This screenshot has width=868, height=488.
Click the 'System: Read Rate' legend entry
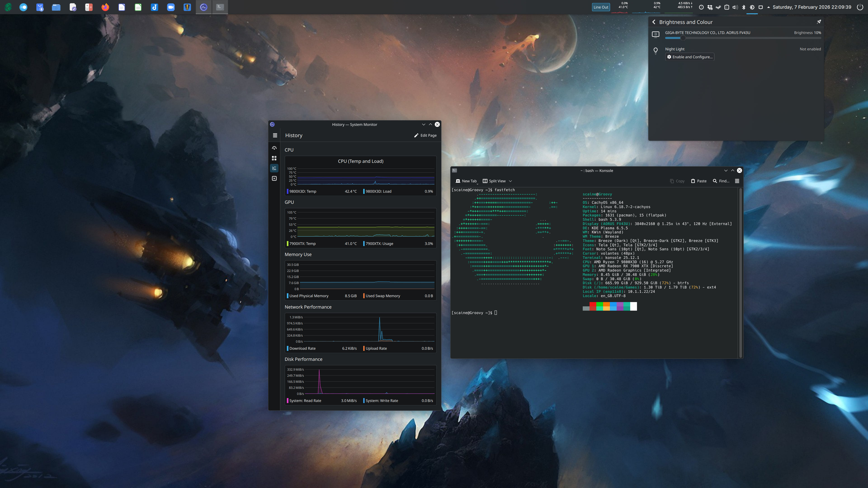(322, 400)
